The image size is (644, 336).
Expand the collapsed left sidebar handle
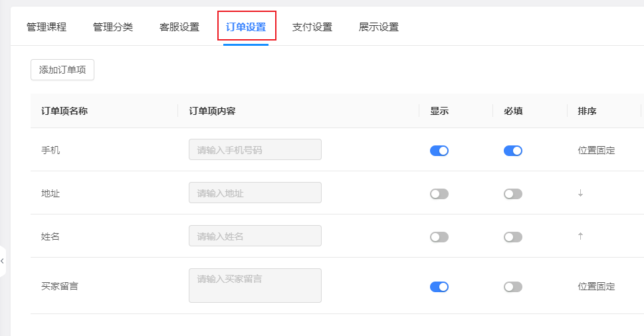point(3,261)
